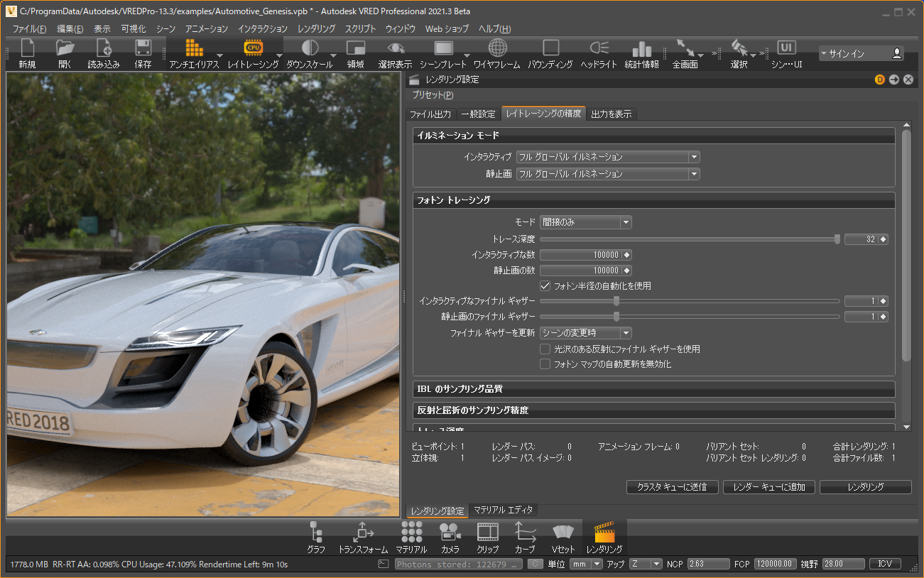924x578 pixels.
Task: Open the グラフ scene graph icon
Action: (316, 533)
